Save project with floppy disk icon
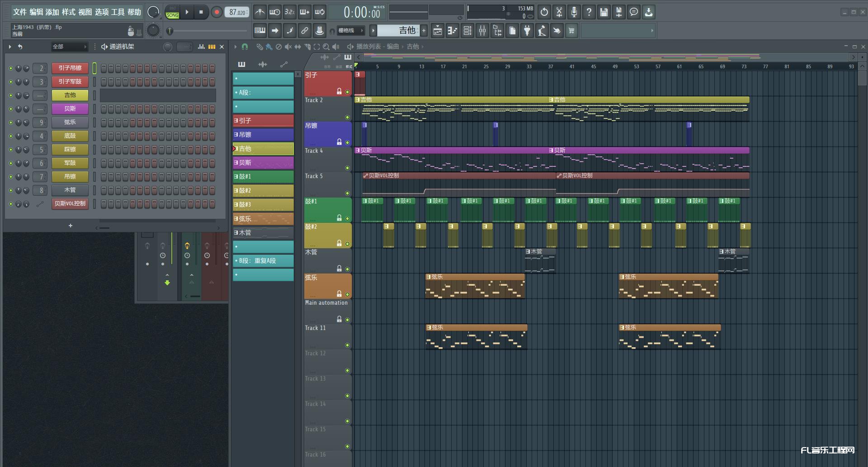The height and width of the screenshot is (467, 868). point(604,12)
